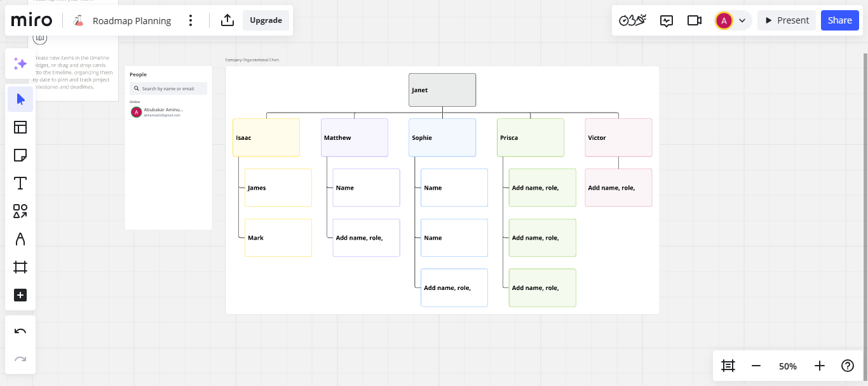Open Shapes and lines tool
Viewport: 868px width, 386px height.
pyautogui.click(x=20, y=211)
